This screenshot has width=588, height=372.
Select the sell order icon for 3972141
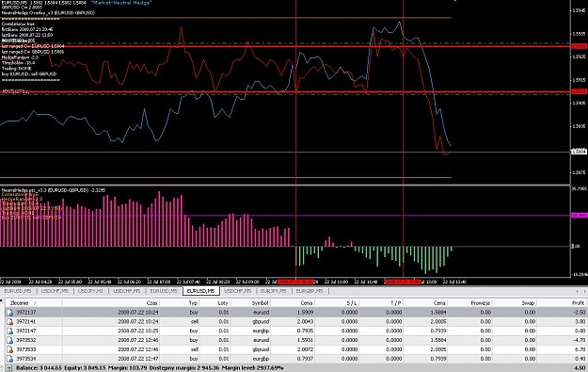pos(9,322)
